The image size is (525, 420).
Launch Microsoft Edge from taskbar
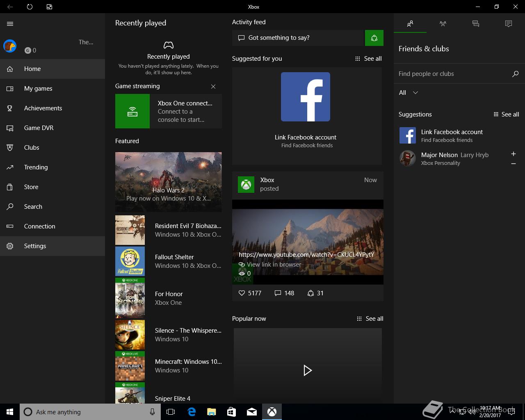click(x=192, y=412)
